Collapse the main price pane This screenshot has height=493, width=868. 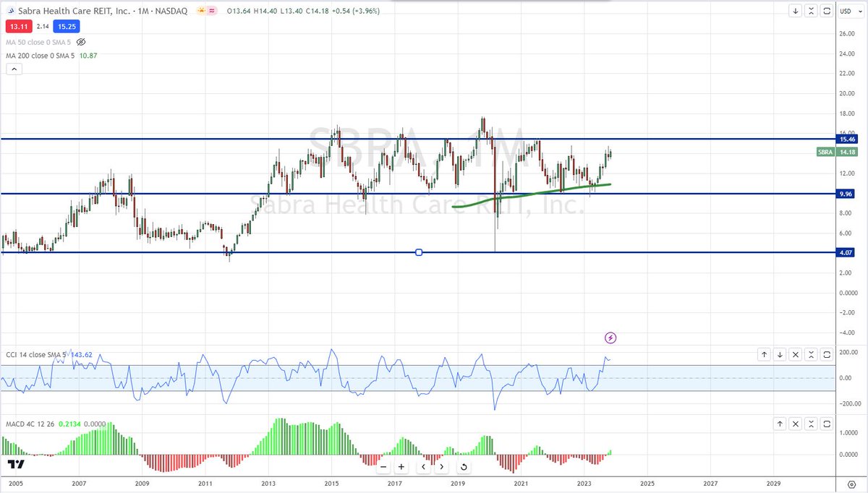click(812, 12)
